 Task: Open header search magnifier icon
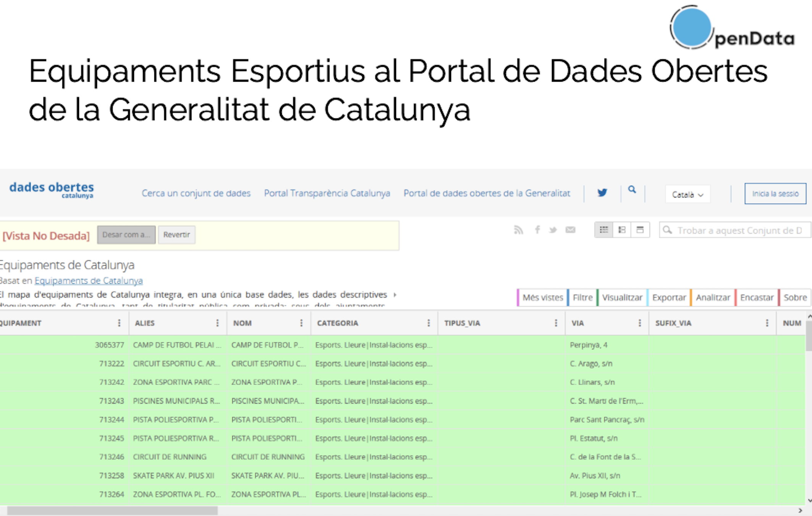point(632,190)
